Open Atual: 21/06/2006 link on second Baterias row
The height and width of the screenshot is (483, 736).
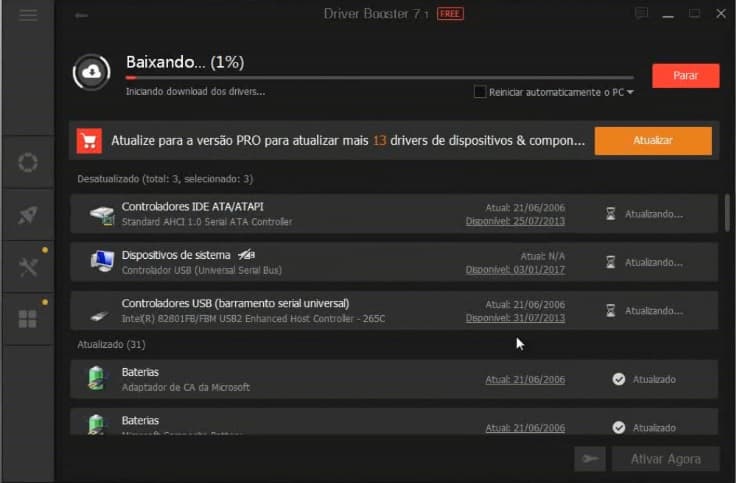[525, 428]
